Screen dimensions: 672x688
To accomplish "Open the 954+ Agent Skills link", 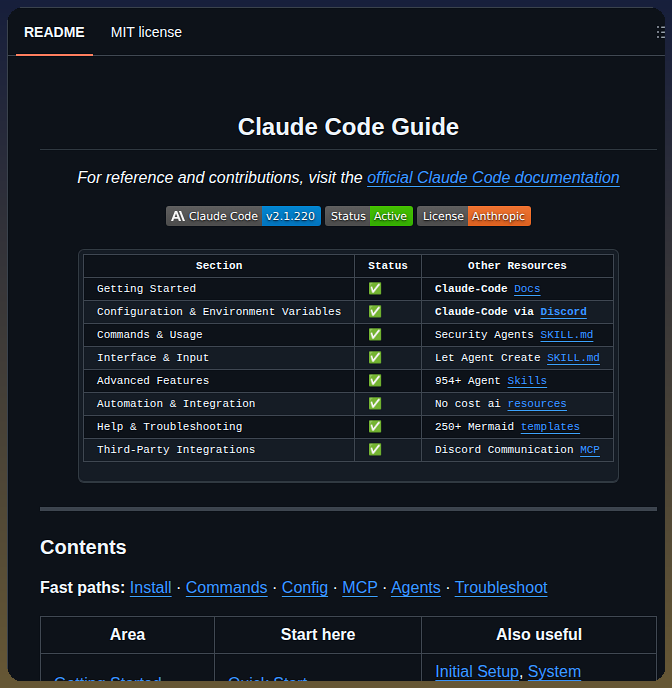I will pyautogui.click(x=527, y=380).
